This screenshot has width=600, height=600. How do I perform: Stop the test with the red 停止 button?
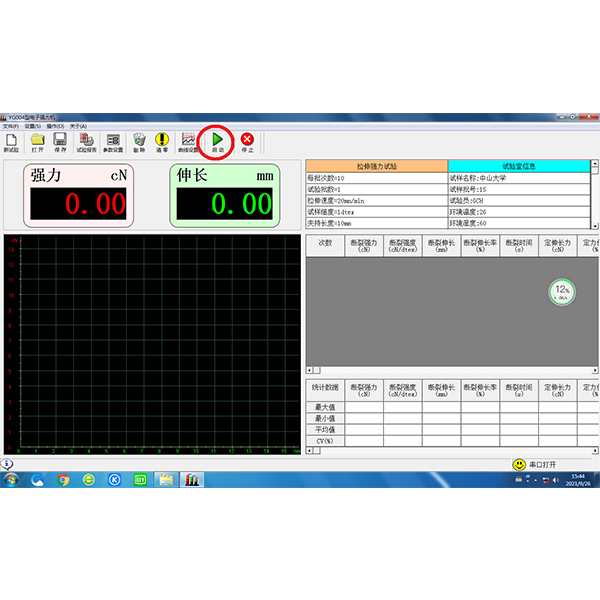(x=247, y=142)
